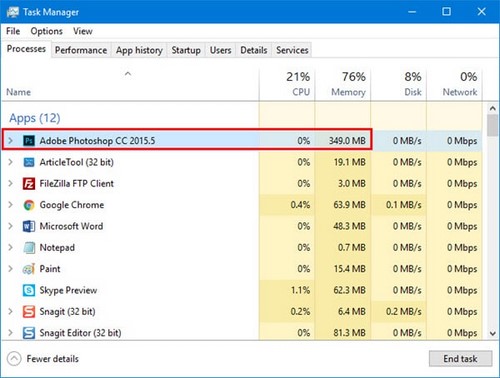Viewport: 500px width, 378px height.
Task: Open the File menu
Action: (x=13, y=31)
